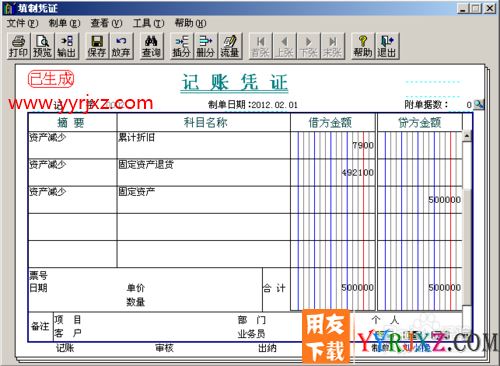The width and height of the screenshot is (500, 366).
Task: Open the 制单(E) menu
Action: (64, 23)
